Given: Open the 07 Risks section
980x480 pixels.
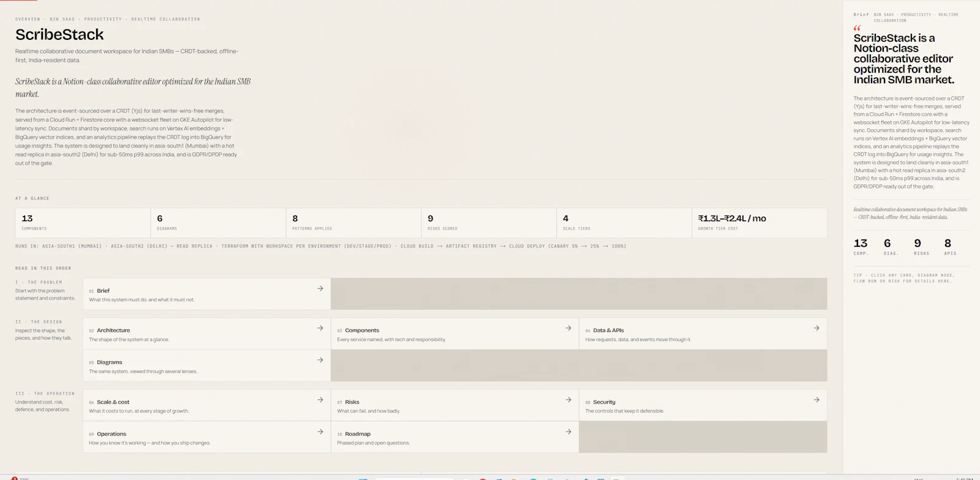Looking at the screenshot, I should point(455,405).
